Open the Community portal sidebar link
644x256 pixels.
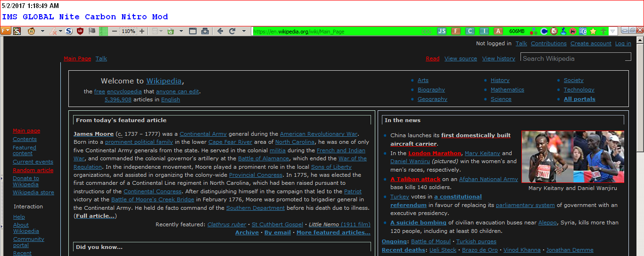tap(28, 242)
